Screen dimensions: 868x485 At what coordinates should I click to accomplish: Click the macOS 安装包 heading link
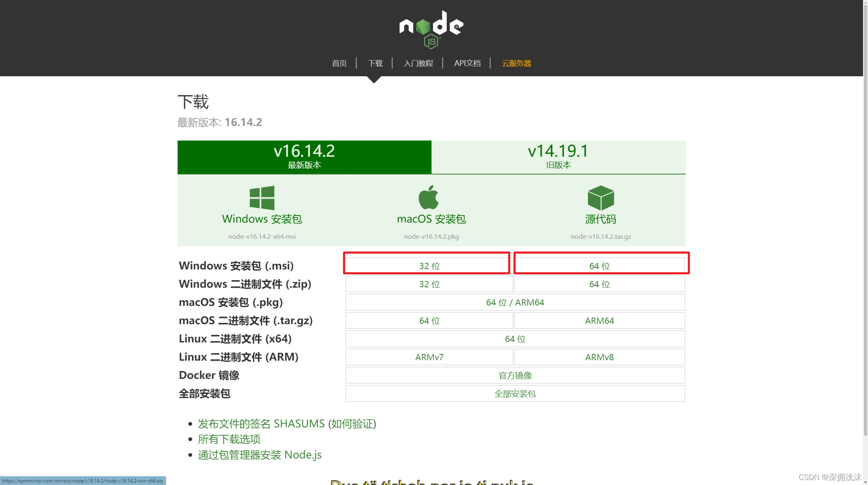pyautogui.click(x=432, y=219)
